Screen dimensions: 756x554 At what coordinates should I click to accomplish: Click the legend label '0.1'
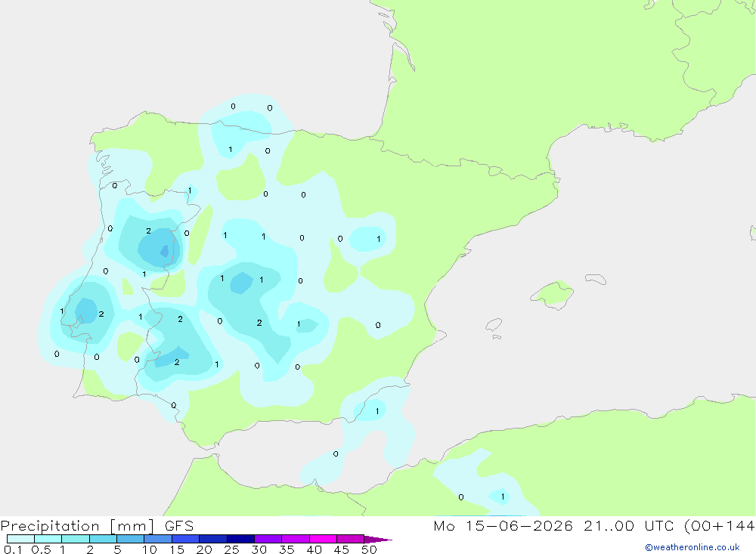point(13,549)
